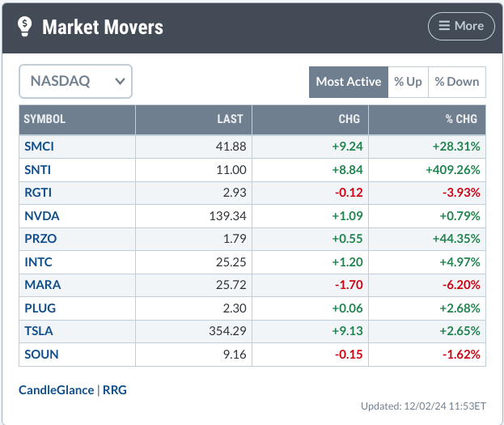The height and width of the screenshot is (425, 504).
Task: Click the percent change -6.20%
Action: (x=461, y=285)
